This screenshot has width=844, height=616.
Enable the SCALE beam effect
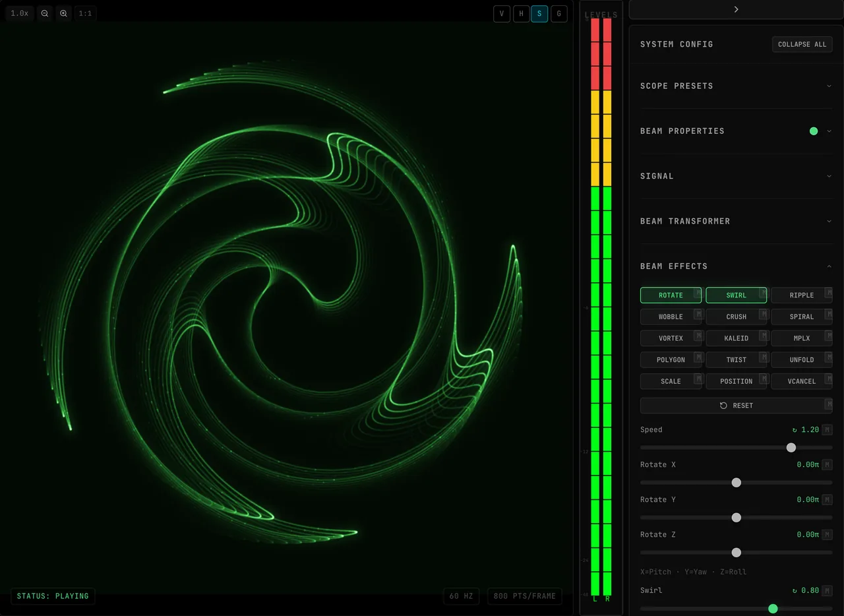coord(671,381)
